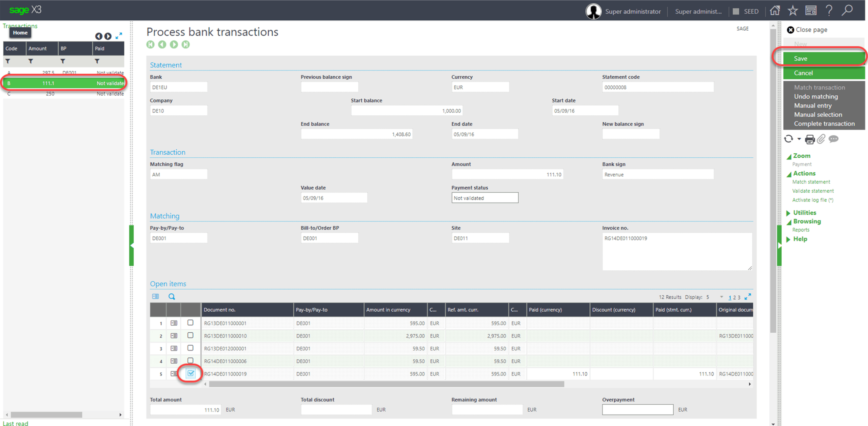
Task: Click the home icon in top bar
Action: click(x=775, y=11)
